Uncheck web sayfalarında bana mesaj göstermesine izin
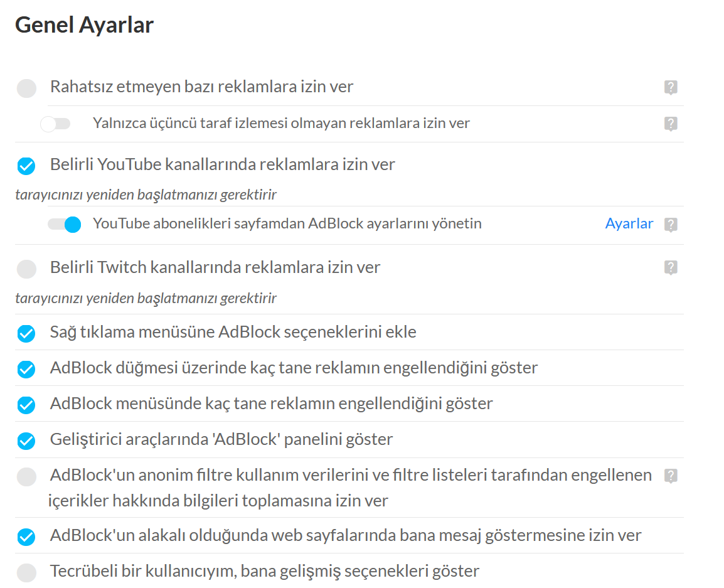This screenshot has width=724, height=588. click(26, 537)
